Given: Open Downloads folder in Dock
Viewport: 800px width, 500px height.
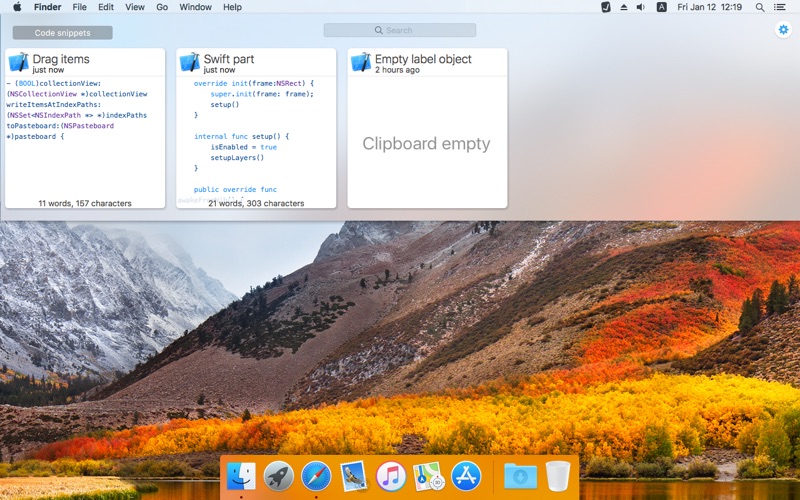Looking at the screenshot, I should [x=520, y=476].
